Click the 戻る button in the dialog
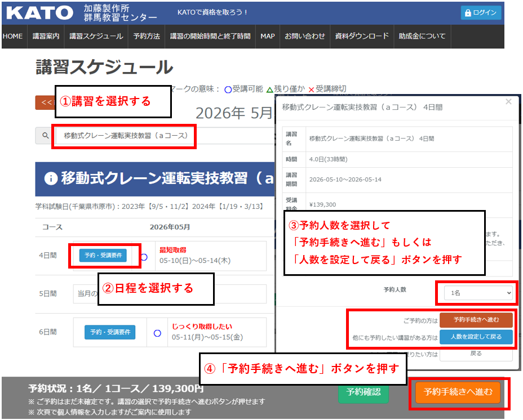Image resolution: width=523 pixels, height=420 pixels. coord(476,354)
